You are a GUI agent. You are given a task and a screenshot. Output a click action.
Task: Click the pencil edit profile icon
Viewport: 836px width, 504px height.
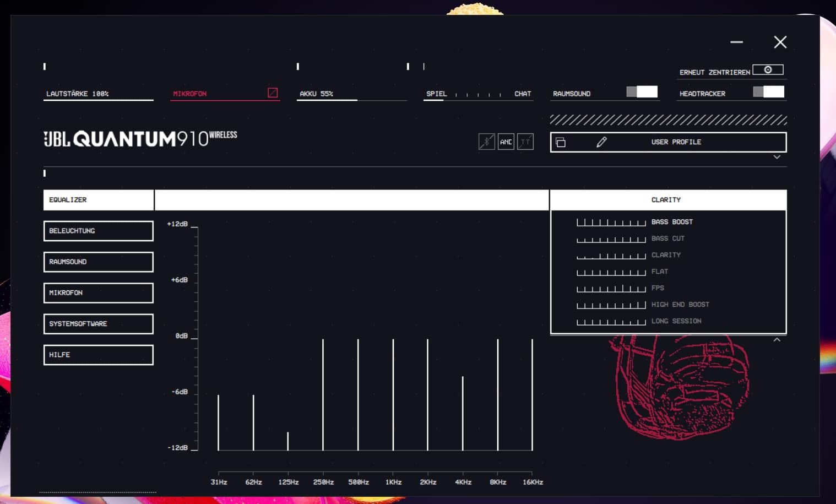coord(601,142)
